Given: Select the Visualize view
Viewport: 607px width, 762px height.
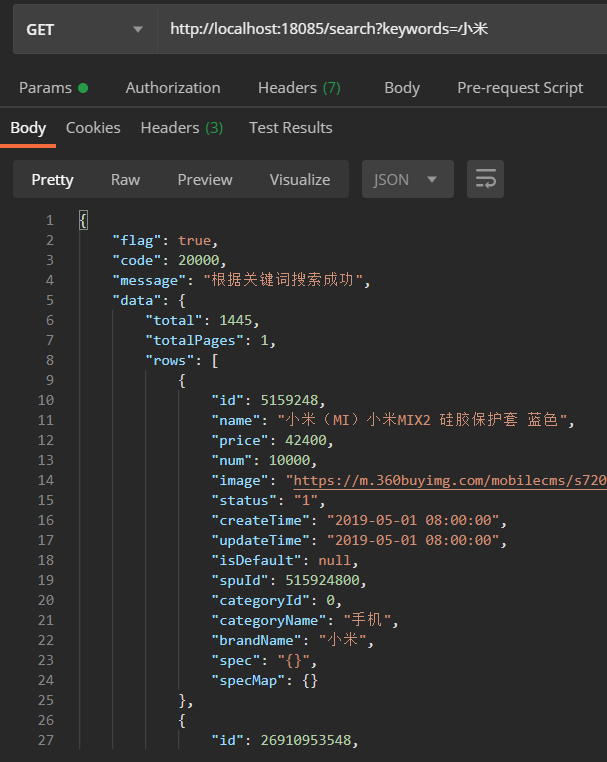Looking at the screenshot, I should [299, 180].
